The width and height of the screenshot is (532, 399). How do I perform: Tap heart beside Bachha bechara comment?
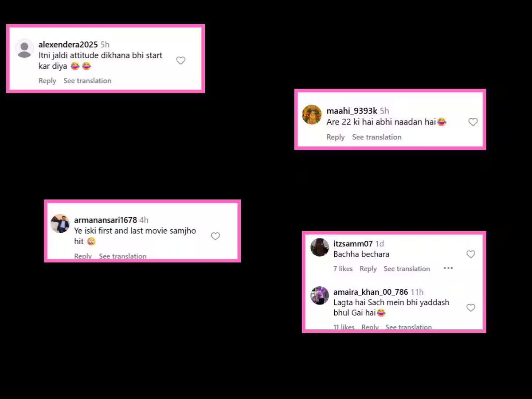click(x=471, y=254)
